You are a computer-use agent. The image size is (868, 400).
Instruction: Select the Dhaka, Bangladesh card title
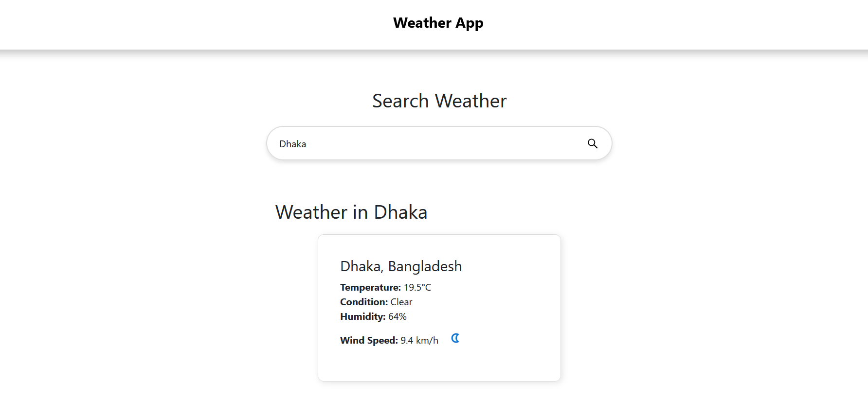[400, 266]
